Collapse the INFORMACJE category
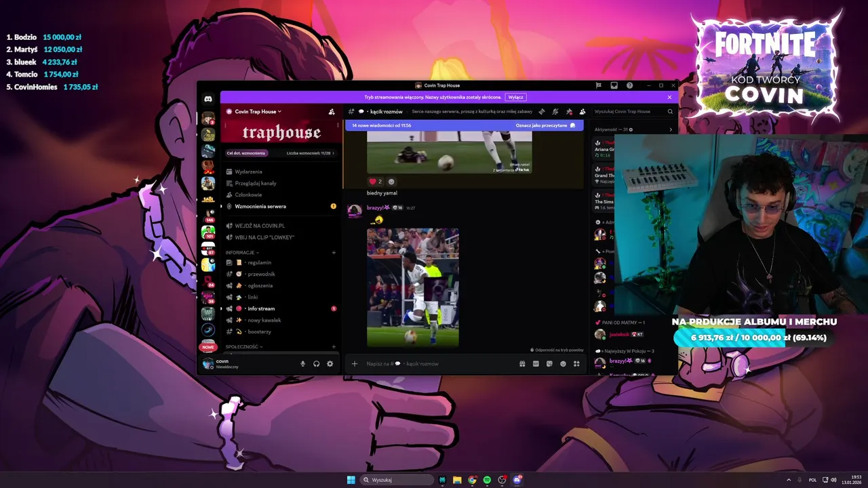This screenshot has height=488, width=868. [x=242, y=253]
